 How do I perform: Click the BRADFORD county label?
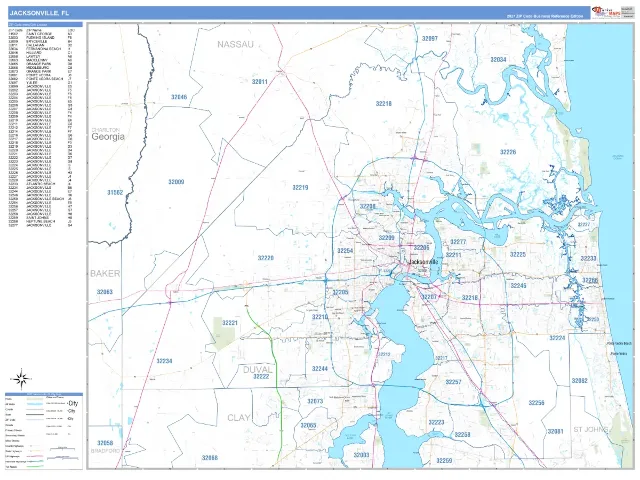105,451
